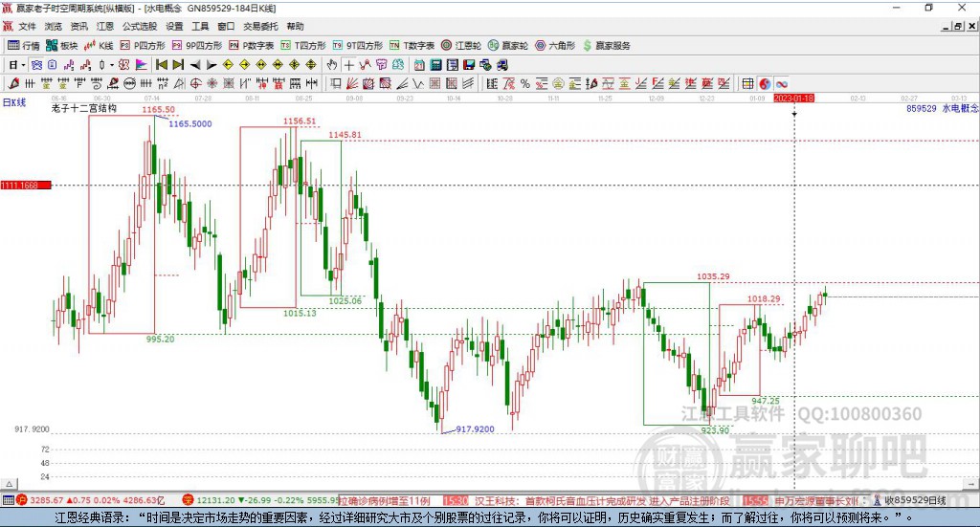Click the 917.9200 low price annotation
Screen dimensions: 980x527
(x=475, y=429)
